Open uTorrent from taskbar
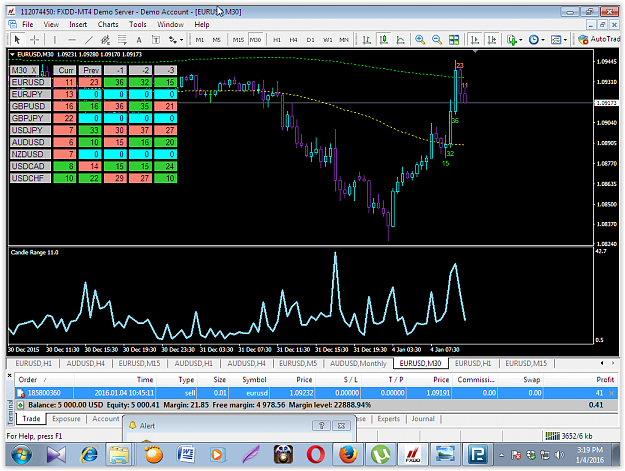 pyautogui.click(x=380, y=455)
